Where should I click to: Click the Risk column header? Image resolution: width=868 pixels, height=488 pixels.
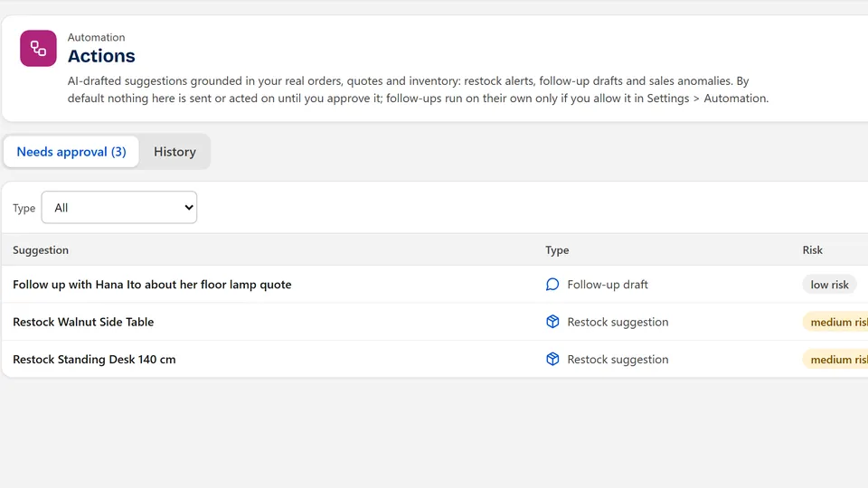pyautogui.click(x=813, y=250)
